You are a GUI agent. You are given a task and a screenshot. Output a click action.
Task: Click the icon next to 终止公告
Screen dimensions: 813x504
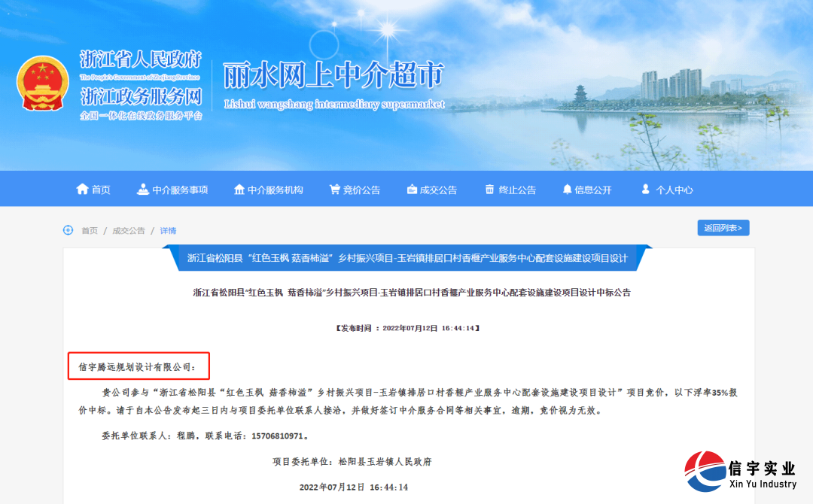[489, 189]
